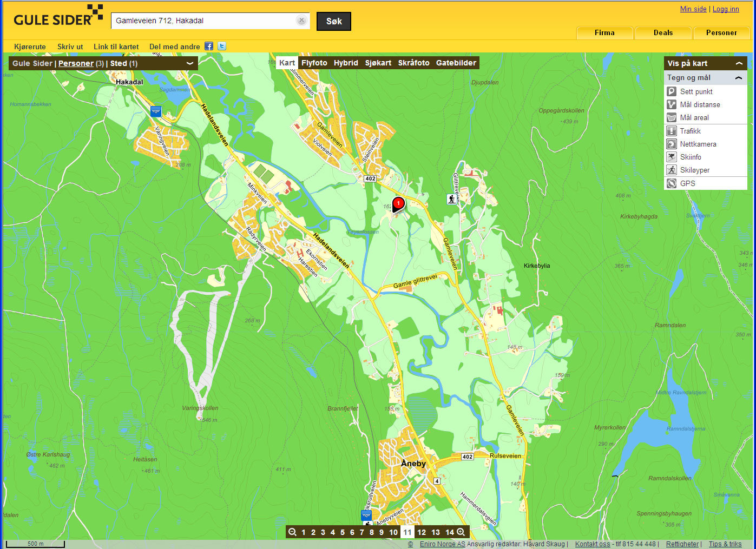Expand the search results panel chevron

pos(190,63)
